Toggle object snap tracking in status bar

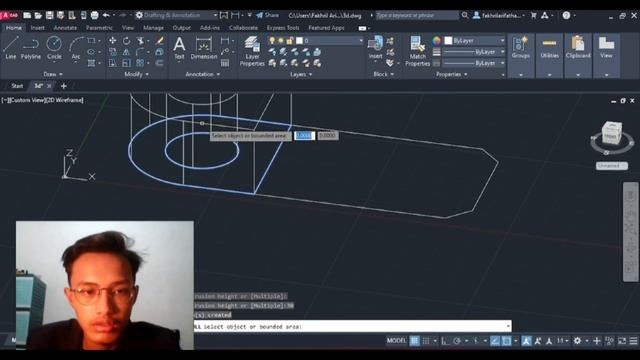(x=495, y=340)
